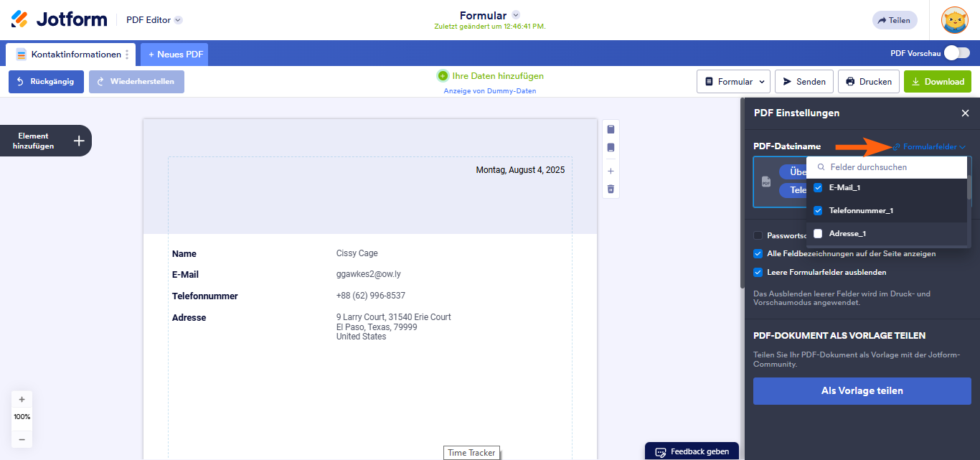The height and width of the screenshot is (460, 980).
Task: Click the green Download button
Action: click(938, 82)
